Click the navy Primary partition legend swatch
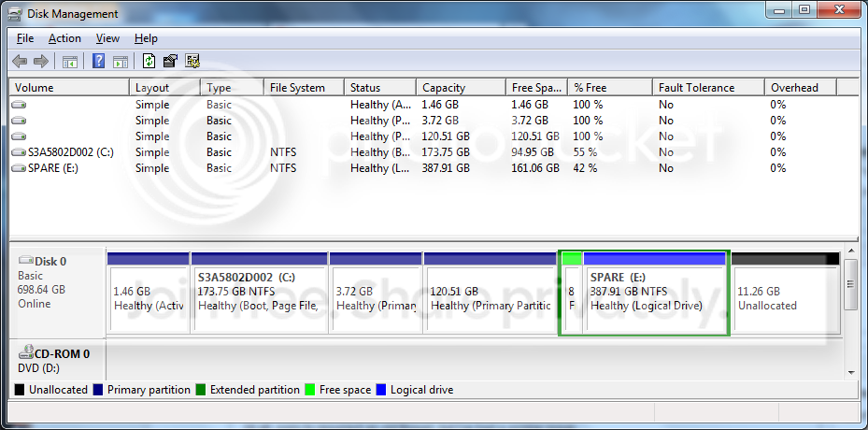Screen dimensions: 868x430 (98, 390)
